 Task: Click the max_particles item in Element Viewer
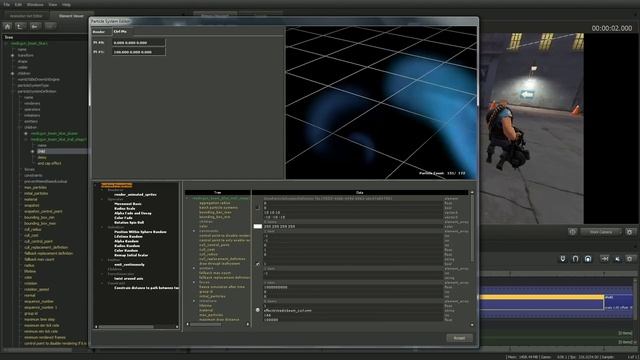[36, 187]
